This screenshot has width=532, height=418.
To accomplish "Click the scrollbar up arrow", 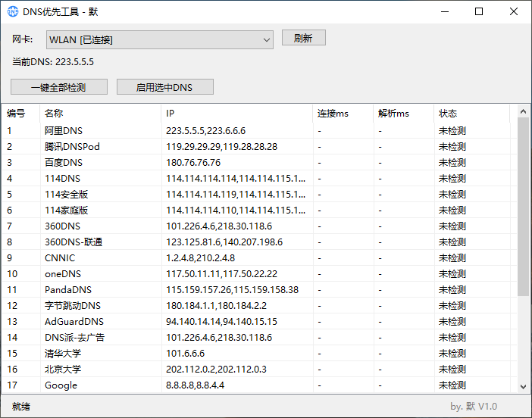I will pyautogui.click(x=523, y=111).
